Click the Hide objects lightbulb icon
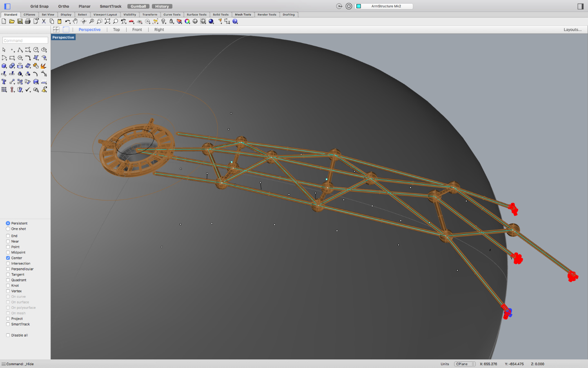Screen dimensions: 588x368 coord(163,21)
